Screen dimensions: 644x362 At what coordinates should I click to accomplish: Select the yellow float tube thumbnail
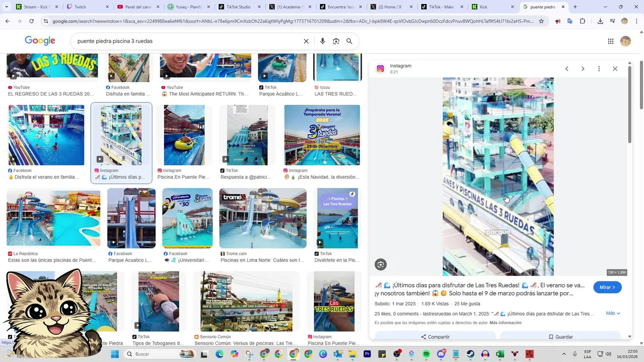tap(184, 135)
